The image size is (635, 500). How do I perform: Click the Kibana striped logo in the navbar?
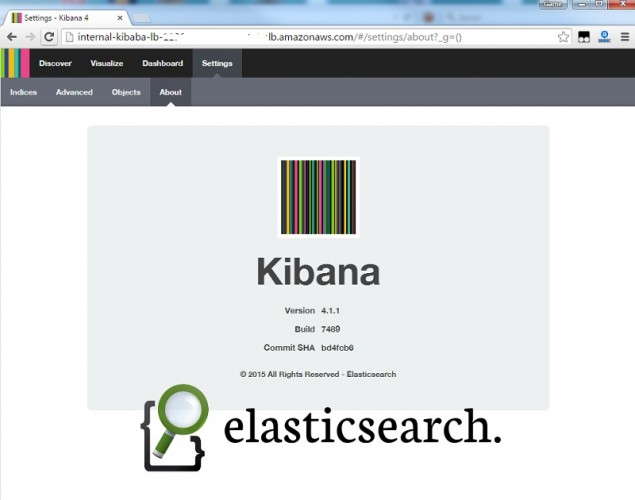pos(15,63)
